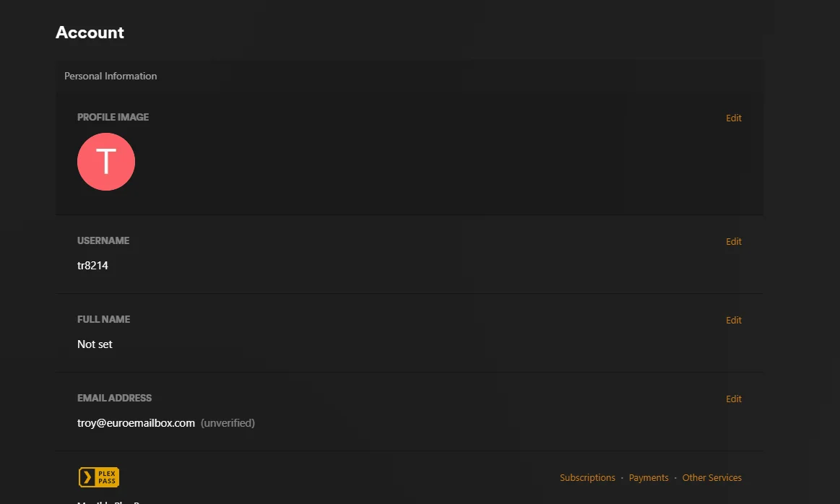Click the USERNAME label
Viewport: 840px width, 504px height.
[x=103, y=241]
